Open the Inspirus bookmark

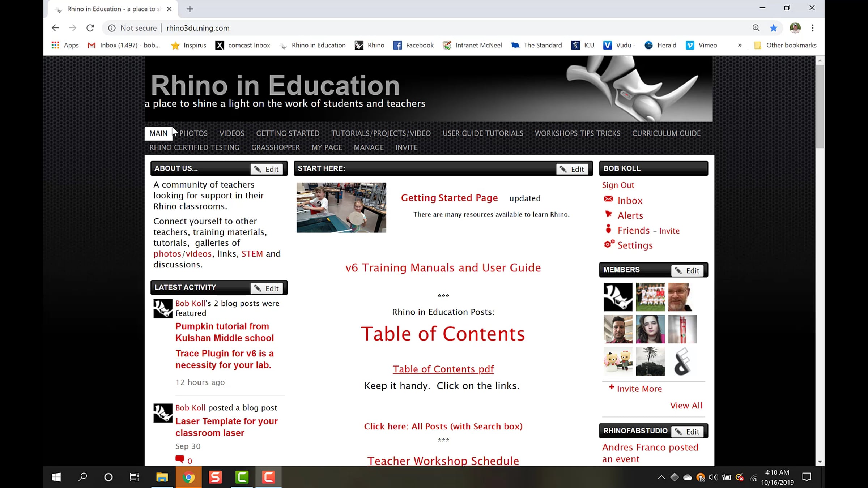188,45
